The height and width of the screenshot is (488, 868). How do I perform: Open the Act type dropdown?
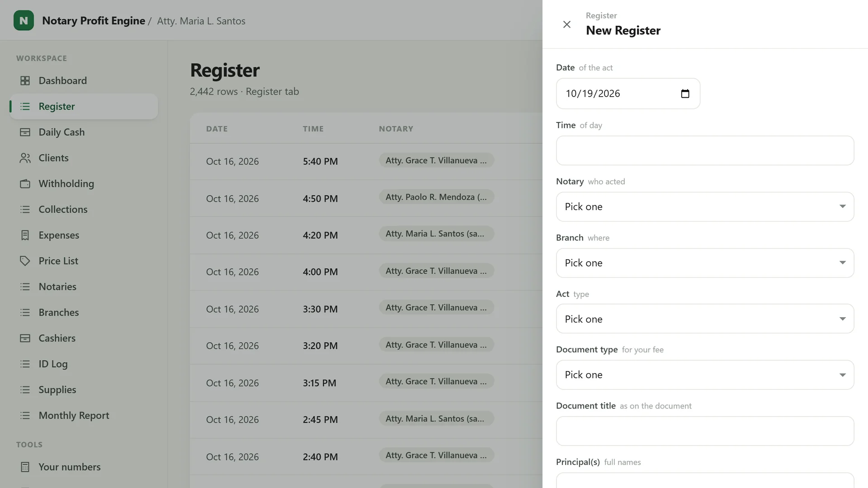pyautogui.click(x=705, y=319)
